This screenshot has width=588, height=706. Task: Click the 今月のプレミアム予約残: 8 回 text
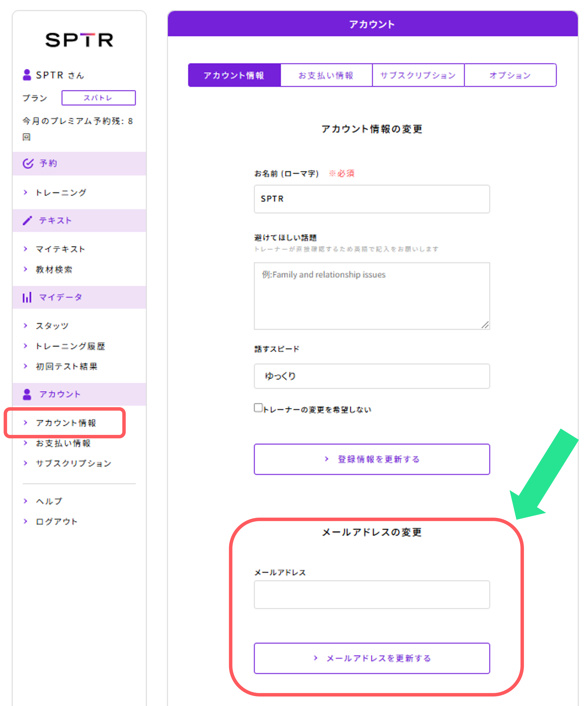point(78,129)
